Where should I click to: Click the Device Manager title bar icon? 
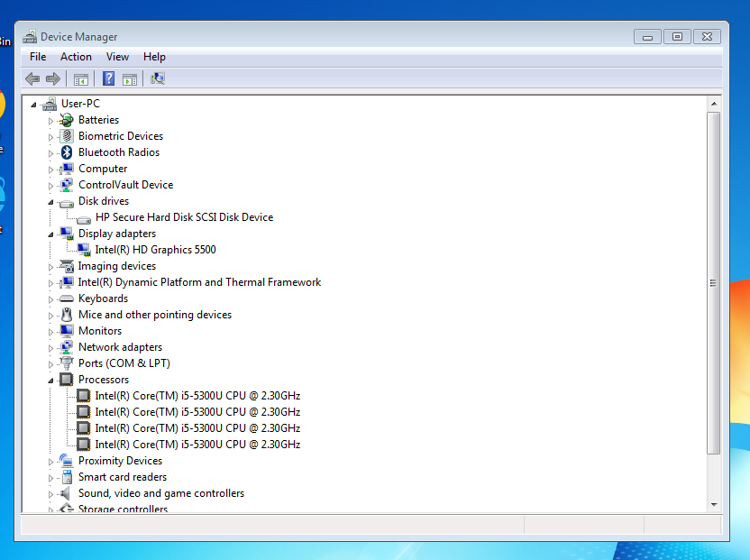point(30,36)
